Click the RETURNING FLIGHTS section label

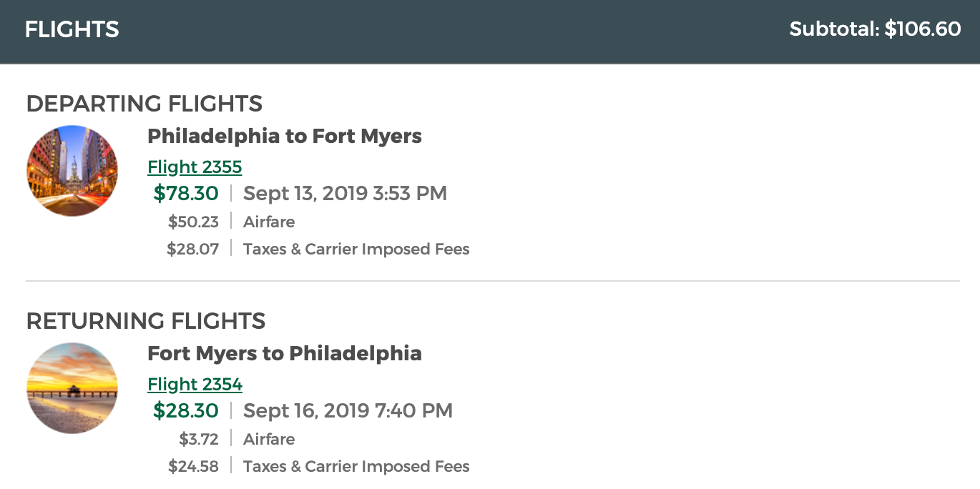146,321
